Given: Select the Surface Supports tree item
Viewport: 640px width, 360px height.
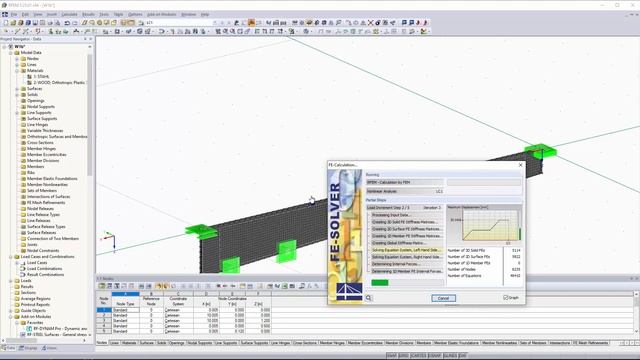Looking at the screenshot, I should 42,118.
